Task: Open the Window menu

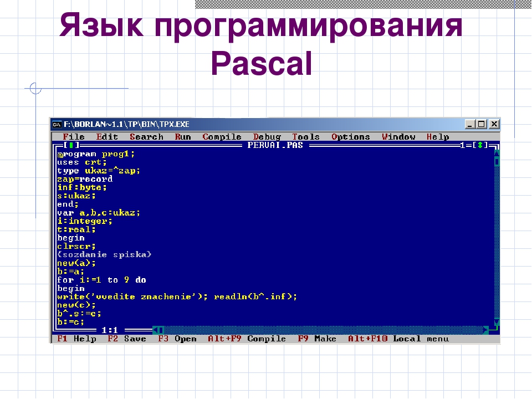Action: (398, 137)
